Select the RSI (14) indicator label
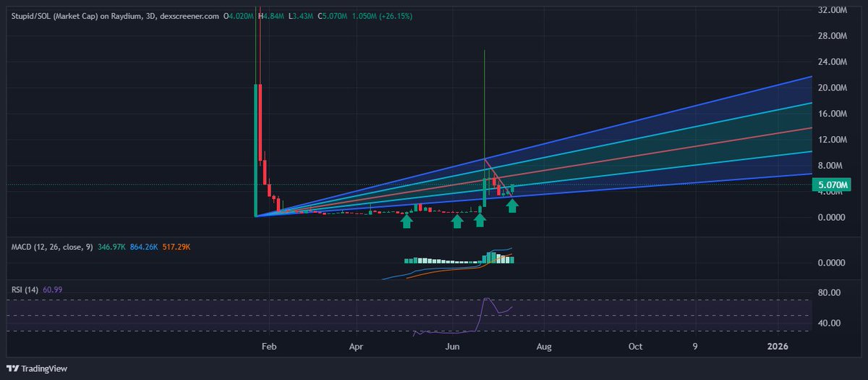The width and height of the screenshot is (868, 380). click(26, 289)
